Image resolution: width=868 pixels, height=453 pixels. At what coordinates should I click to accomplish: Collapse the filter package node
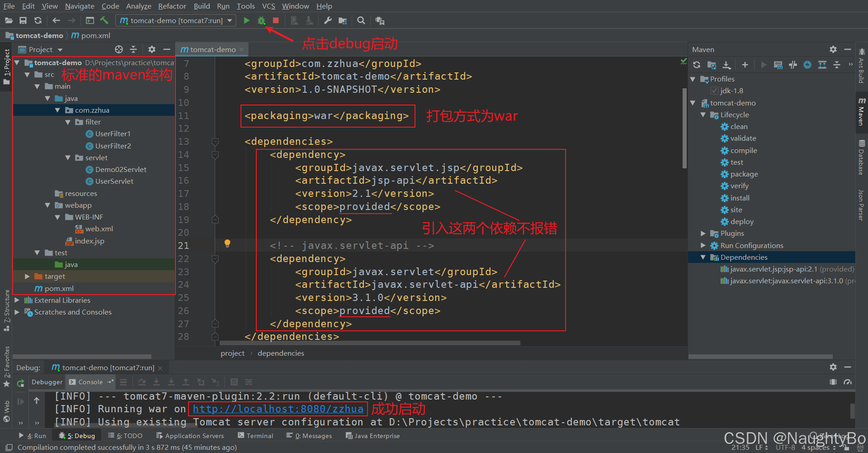click(x=68, y=122)
